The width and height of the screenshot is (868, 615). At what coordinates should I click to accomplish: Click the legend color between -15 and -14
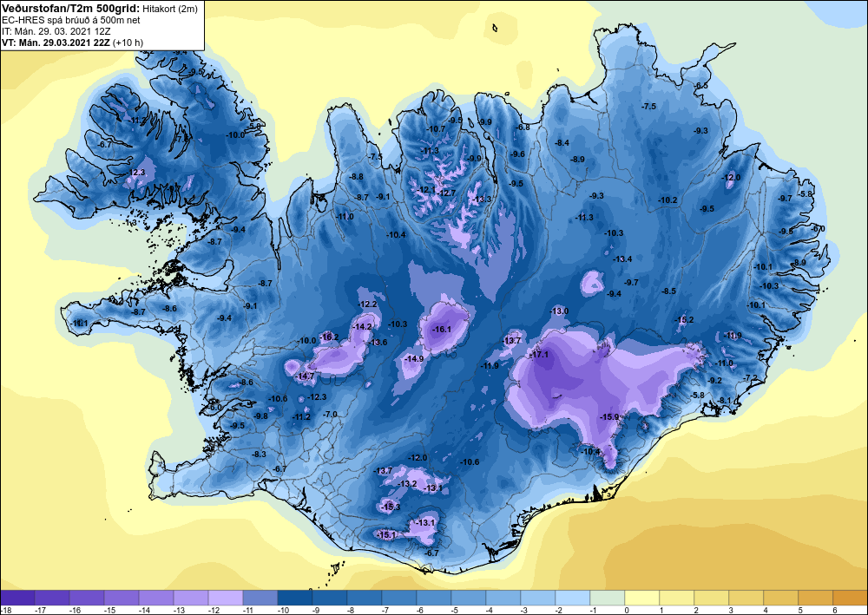click(122, 598)
